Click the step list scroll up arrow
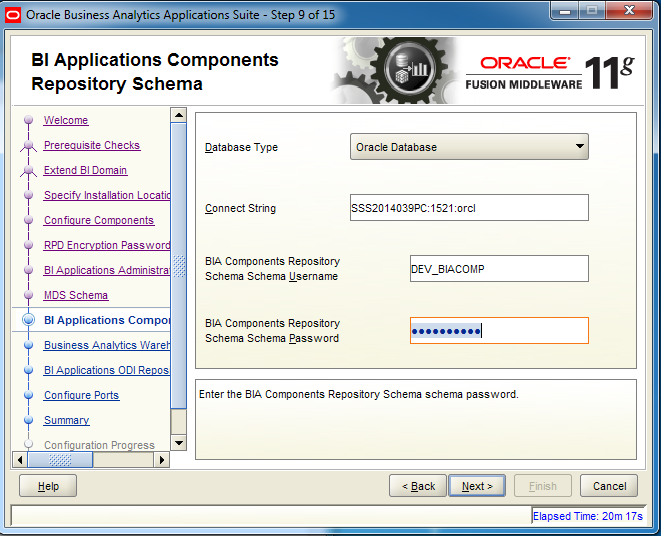The width and height of the screenshot is (661, 536). point(179,115)
